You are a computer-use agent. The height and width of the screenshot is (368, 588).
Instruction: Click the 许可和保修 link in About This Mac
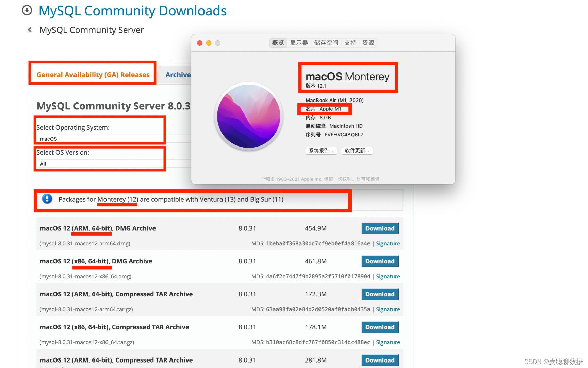point(368,179)
